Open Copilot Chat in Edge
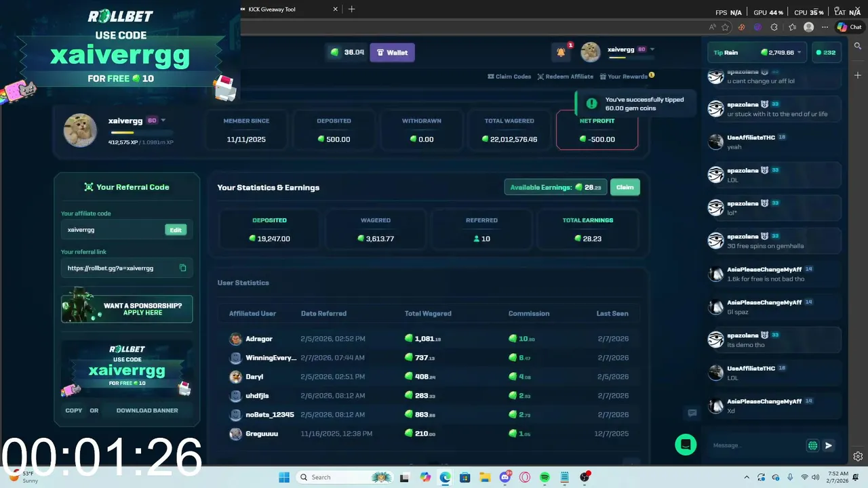 (x=849, y=27)
